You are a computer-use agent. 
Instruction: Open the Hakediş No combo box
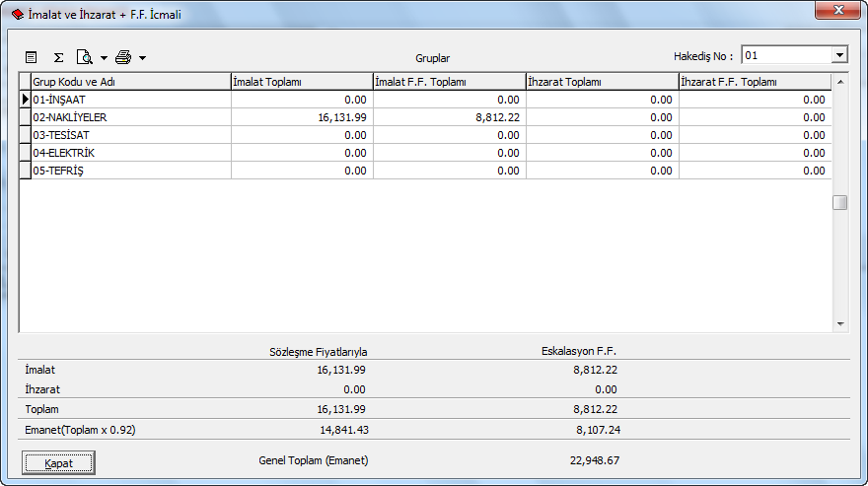839,56
